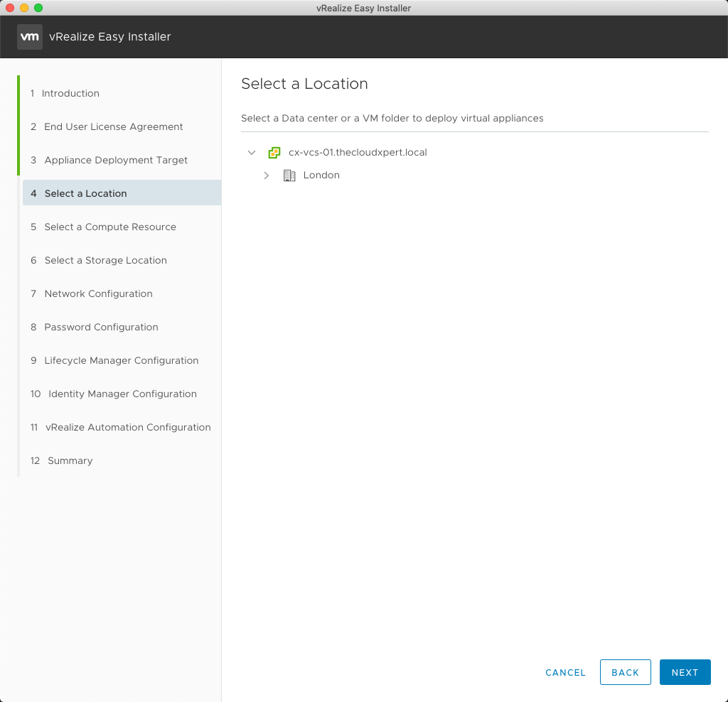This screenshot has width=728, height=702.
Task: Click the London datacenter icon
Action: [x=289, y=175]
